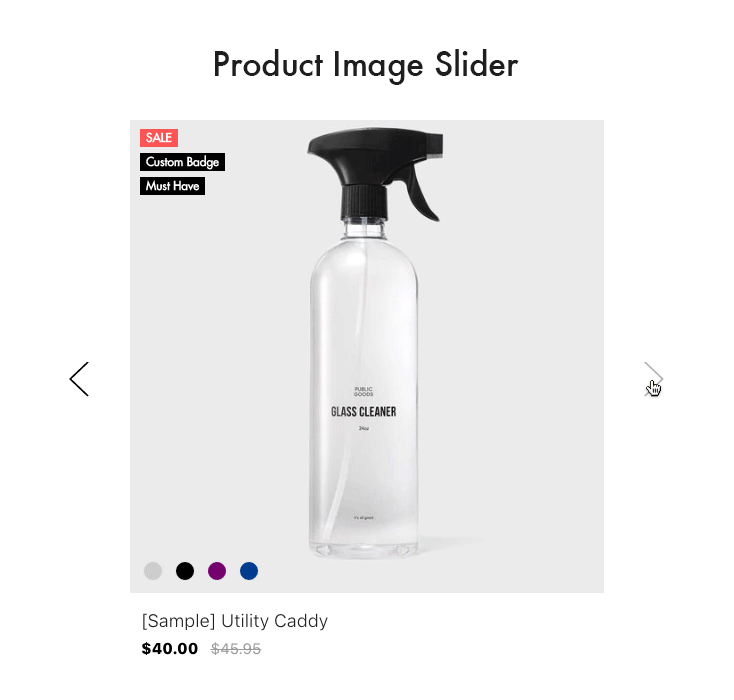
Task: Click the Custom Badge label
Action: point(182,162)
